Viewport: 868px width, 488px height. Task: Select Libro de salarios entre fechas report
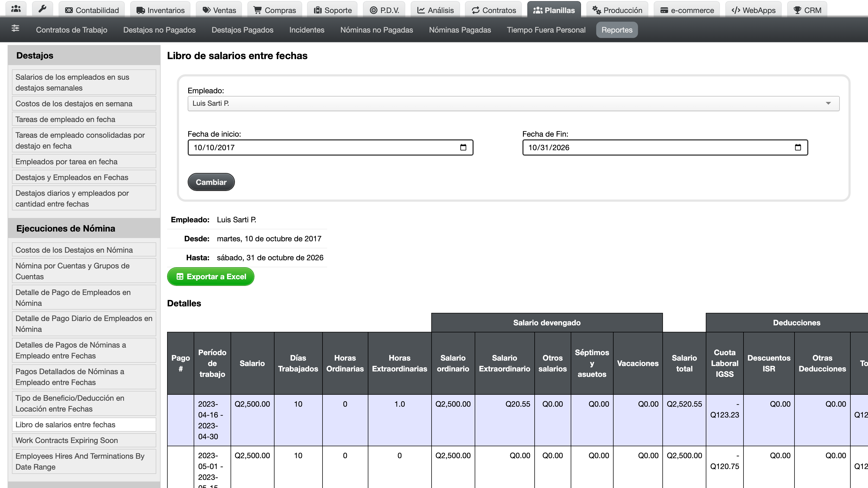pyautogui.click(x=84, y=425)
